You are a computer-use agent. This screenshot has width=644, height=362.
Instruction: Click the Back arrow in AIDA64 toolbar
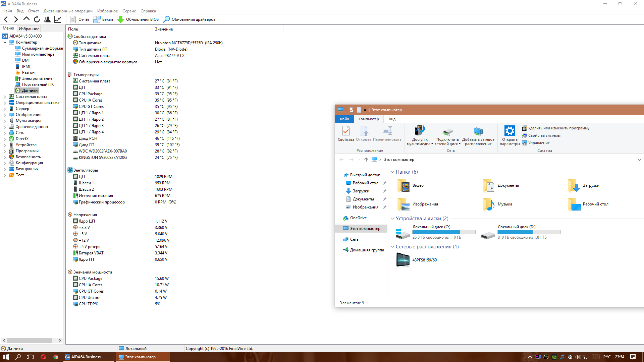pyautogui.click(x=6, y=19)
